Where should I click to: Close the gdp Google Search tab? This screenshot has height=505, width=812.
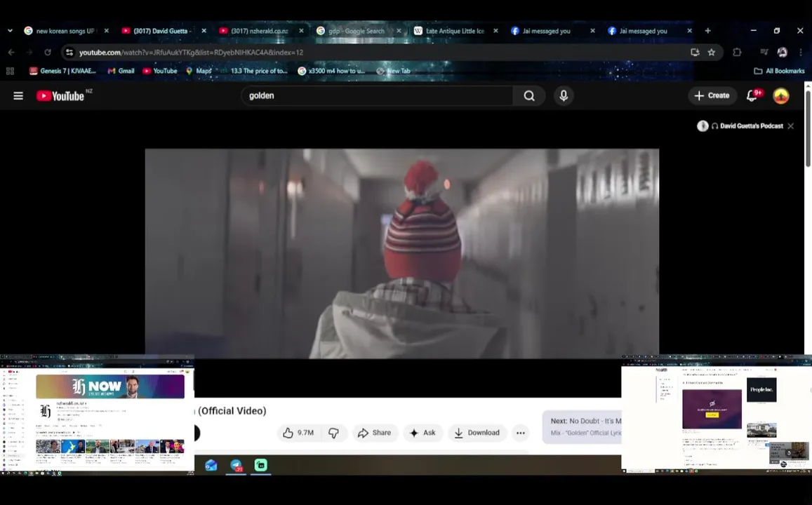(399, 31)
